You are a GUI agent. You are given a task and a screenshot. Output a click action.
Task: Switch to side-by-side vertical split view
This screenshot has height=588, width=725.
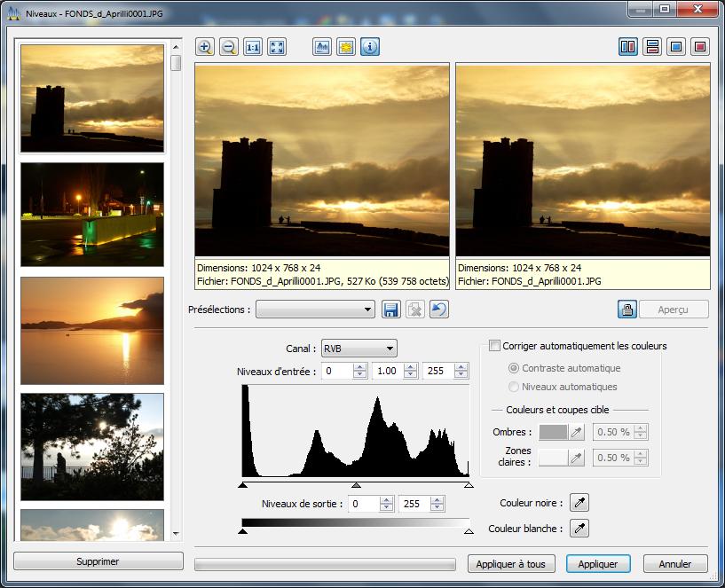click(x=628, y=47)
